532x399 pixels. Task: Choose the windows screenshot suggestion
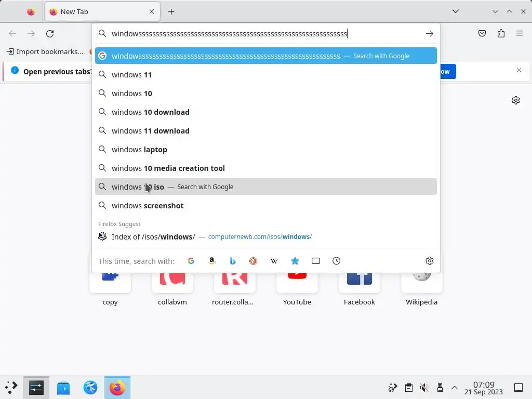click(265, 206)
